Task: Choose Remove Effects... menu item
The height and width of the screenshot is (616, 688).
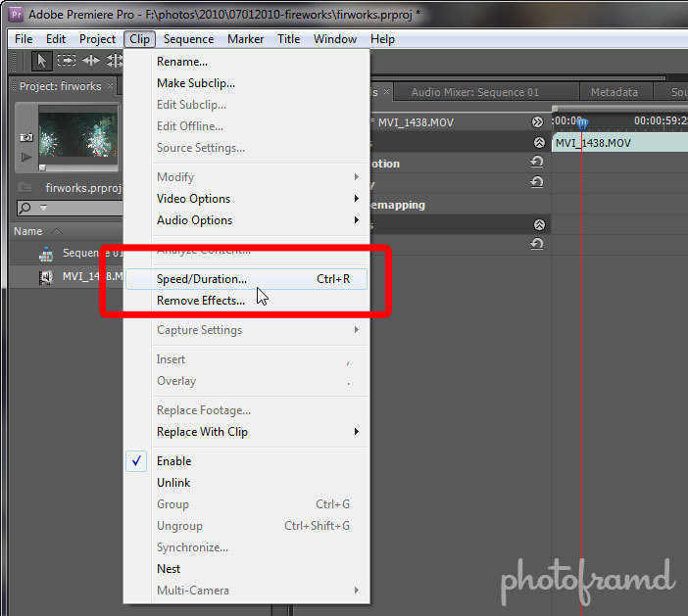Action: (247, 301)
